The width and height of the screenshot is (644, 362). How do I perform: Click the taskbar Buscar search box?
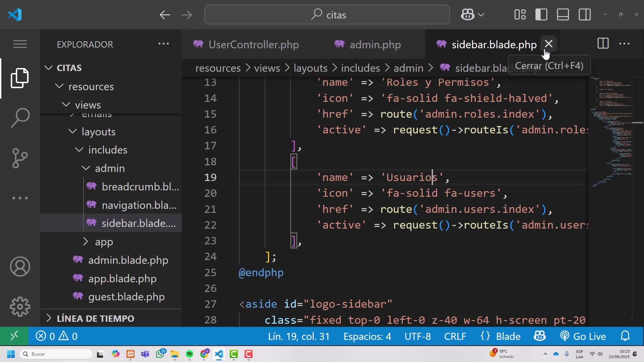click(56, 354)
